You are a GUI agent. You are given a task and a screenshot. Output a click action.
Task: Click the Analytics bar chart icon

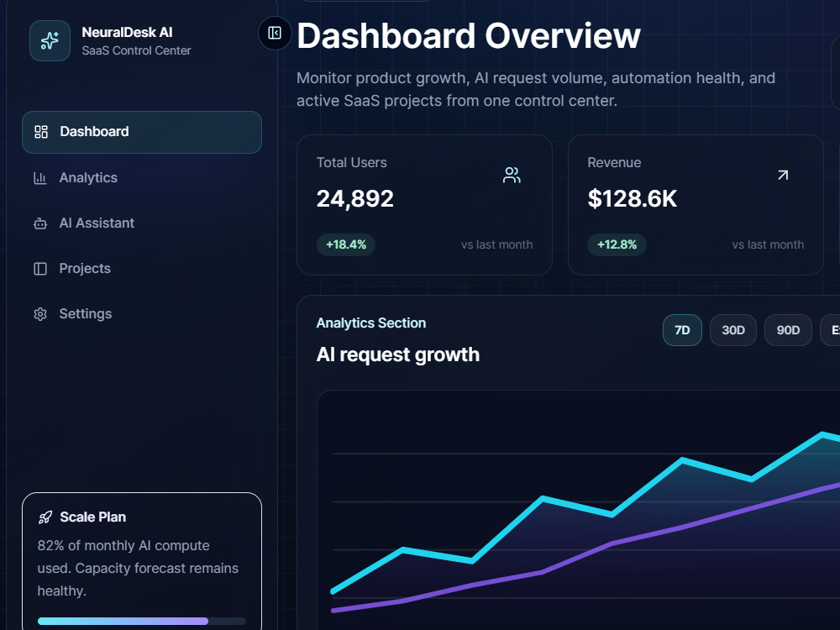[40, 178]
